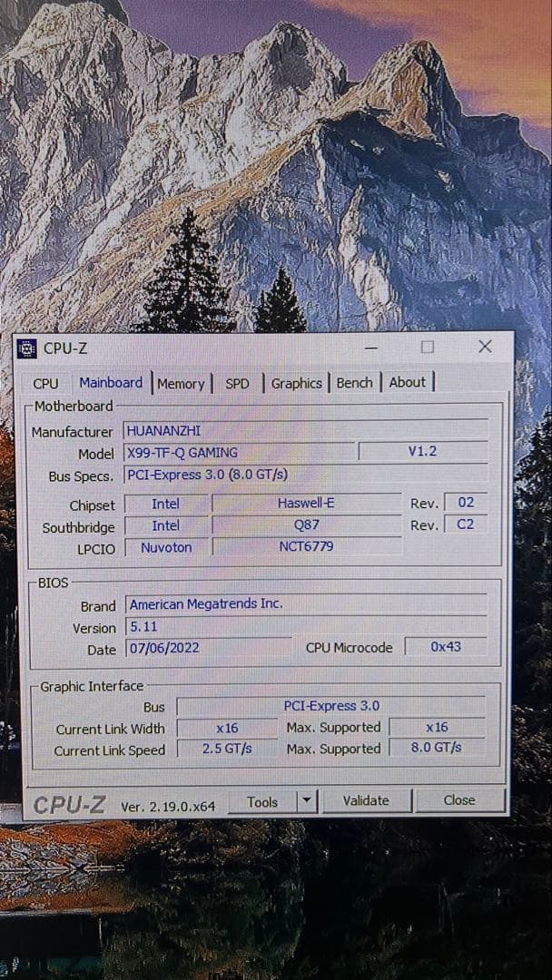
Task: Click the CPU-Z title bar icon
Action: (x=26, y=348)
